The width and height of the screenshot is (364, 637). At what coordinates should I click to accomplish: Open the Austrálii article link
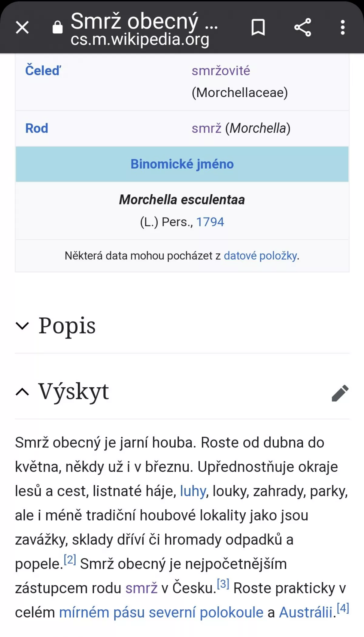tap(306, 612)
